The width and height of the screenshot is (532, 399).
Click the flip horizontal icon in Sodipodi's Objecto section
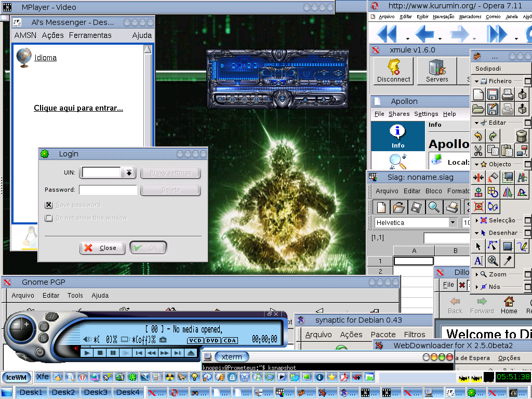(x=508, y=192)
